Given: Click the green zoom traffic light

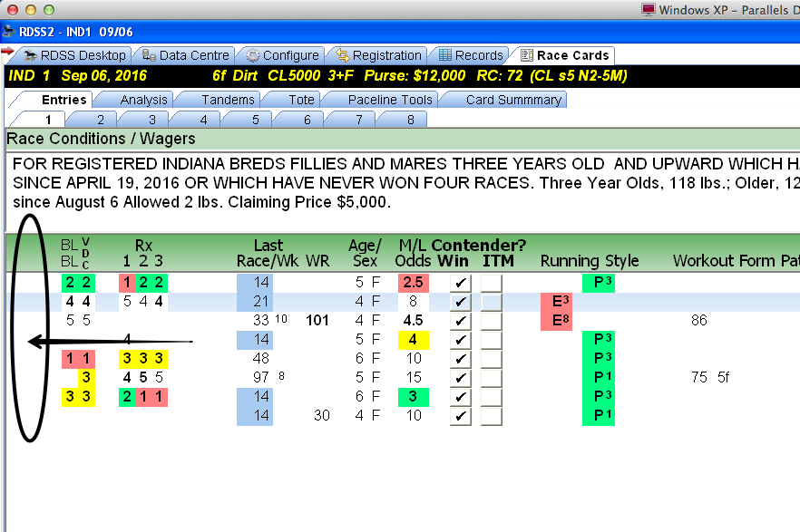Looking at the screenshot, I should coord(49,10).
